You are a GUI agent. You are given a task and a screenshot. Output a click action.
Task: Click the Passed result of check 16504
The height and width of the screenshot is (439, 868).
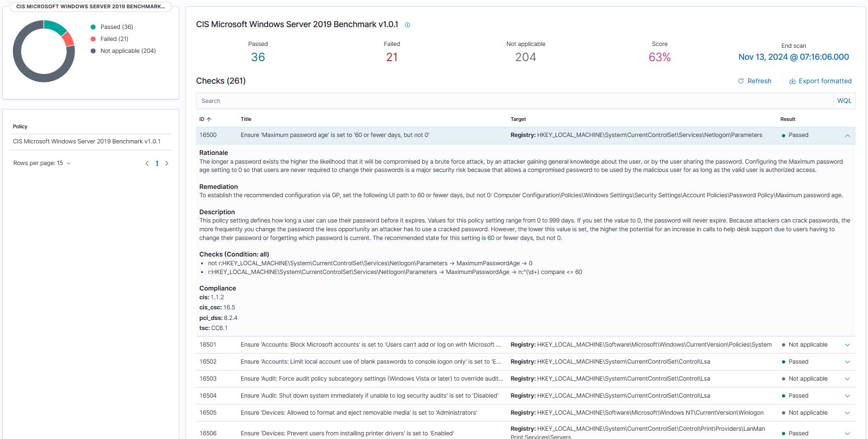pyautogui.click(x=795, y=396)
